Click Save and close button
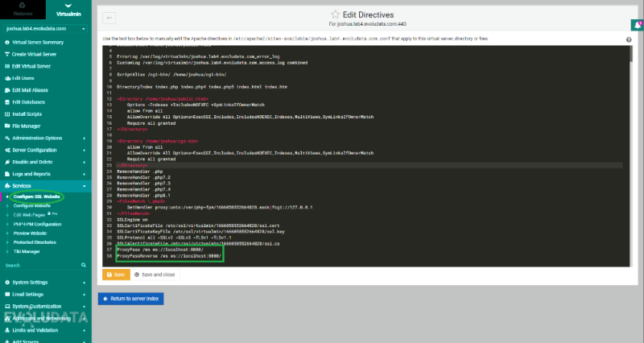 [x=155, y=275]
